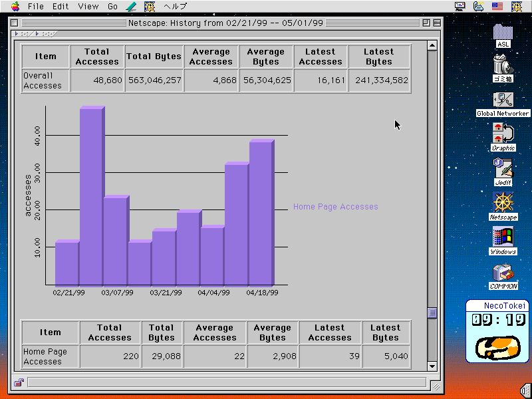Click the 241,334,582 latest bytes cell
The height and width of the screenshot is (399, 532).
pos(380,80)
